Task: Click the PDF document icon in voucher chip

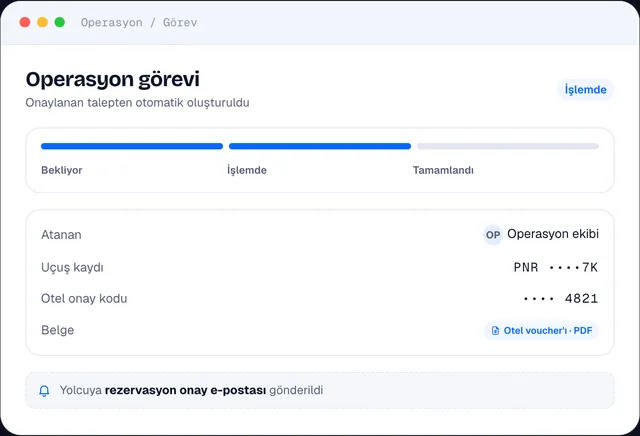Action: pyautogui.click(x=495, y=331)
